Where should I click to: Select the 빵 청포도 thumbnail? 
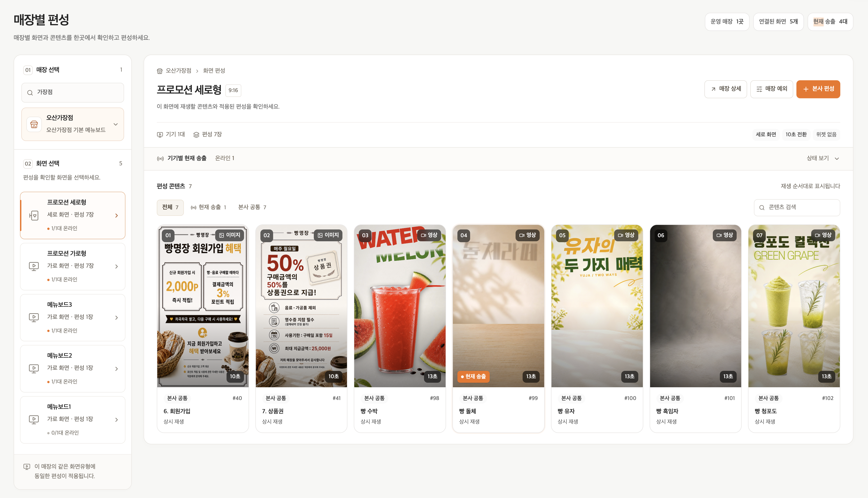(794, 306)
